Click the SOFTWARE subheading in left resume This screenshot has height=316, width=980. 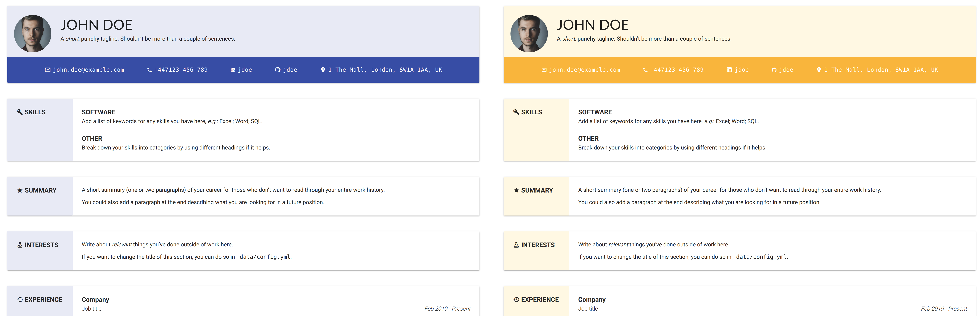(x=99, y=112)
